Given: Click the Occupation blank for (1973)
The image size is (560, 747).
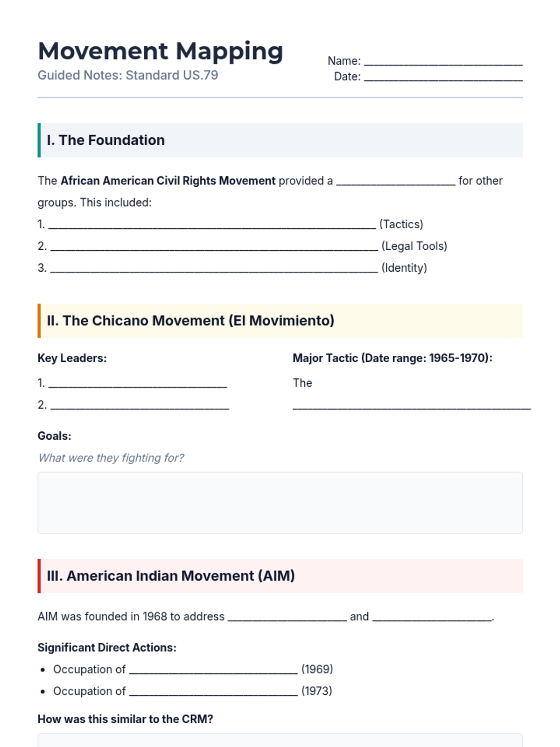Looking at the screenshot, I should click(x=213, y=692).
